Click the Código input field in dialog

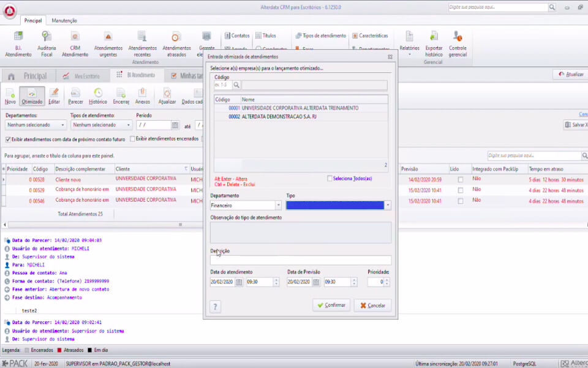click(223, 85)
